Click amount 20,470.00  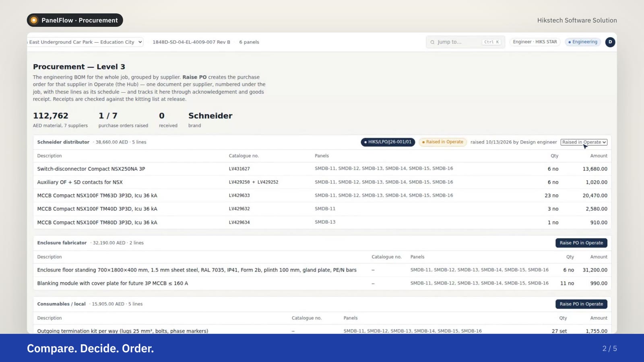595,195
